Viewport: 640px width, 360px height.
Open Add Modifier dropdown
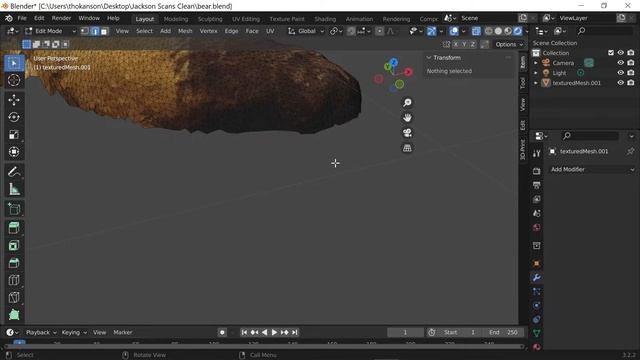592,169
